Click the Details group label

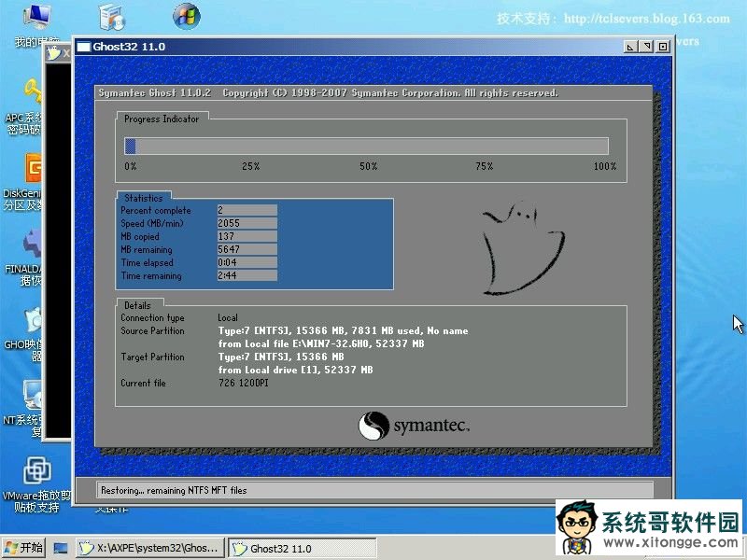coord(137,306)
